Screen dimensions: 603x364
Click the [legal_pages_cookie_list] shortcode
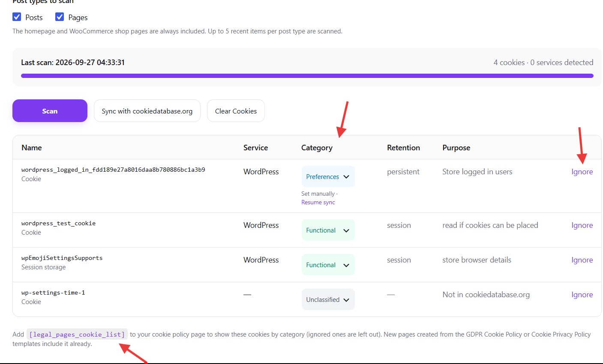tap(77, 334)
